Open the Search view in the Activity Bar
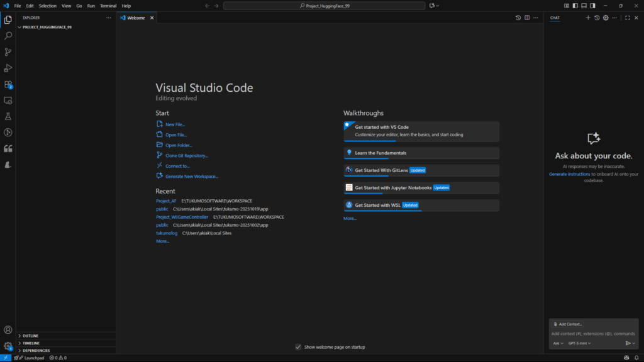644x362 pixels. (8, 36)
